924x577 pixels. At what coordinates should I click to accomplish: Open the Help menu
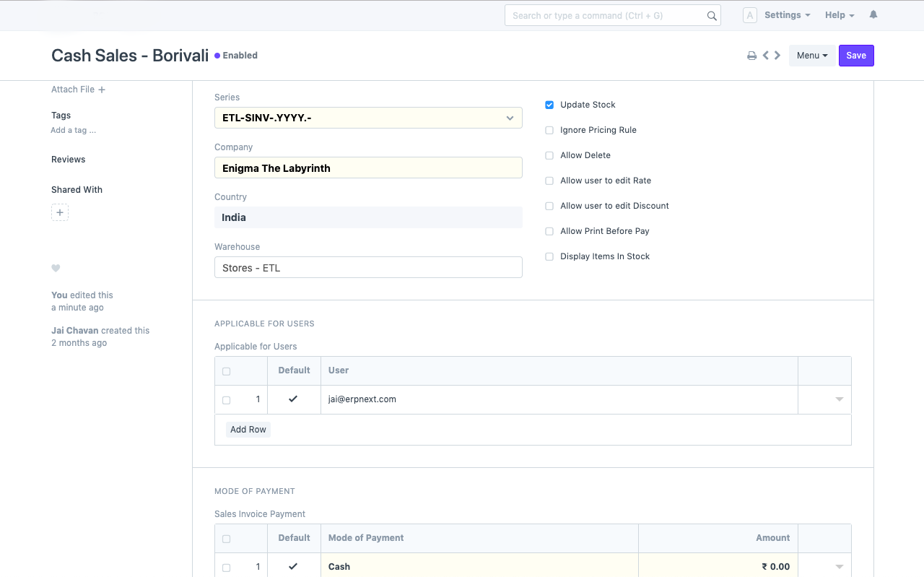click(x=840, y=15)
